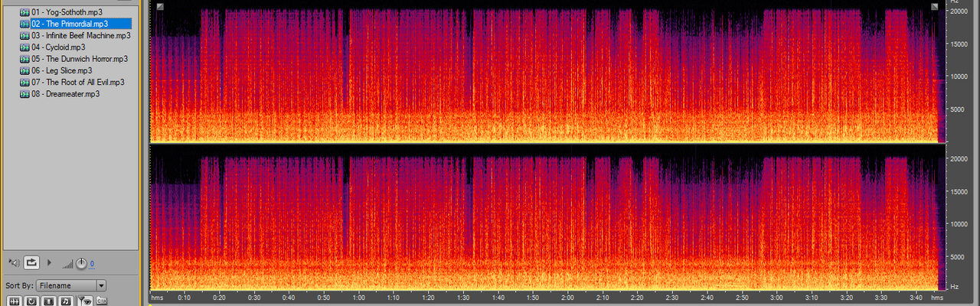Click the 2:00 mark on time ruler
980x306 pixels.
click(567, 297)
